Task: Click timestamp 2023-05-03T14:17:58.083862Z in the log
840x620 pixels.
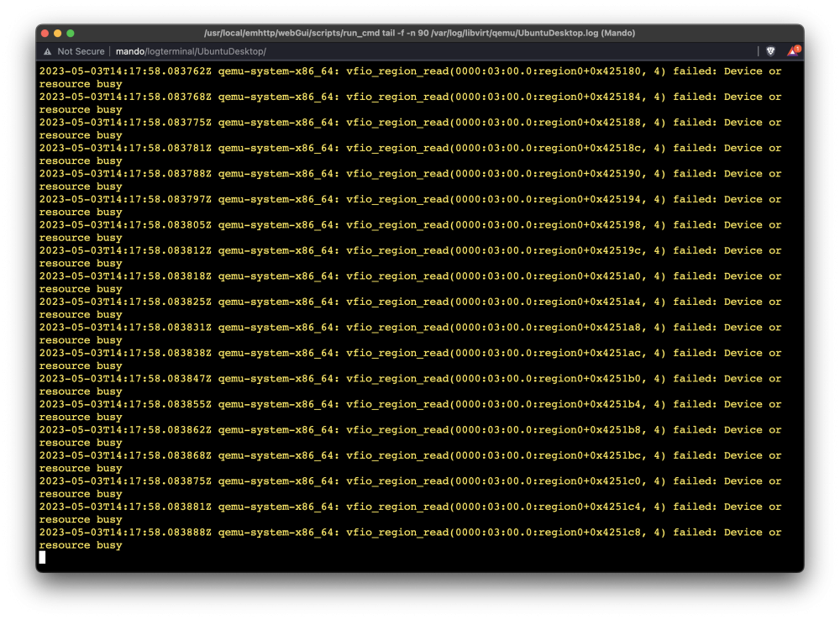Action: 125,430
